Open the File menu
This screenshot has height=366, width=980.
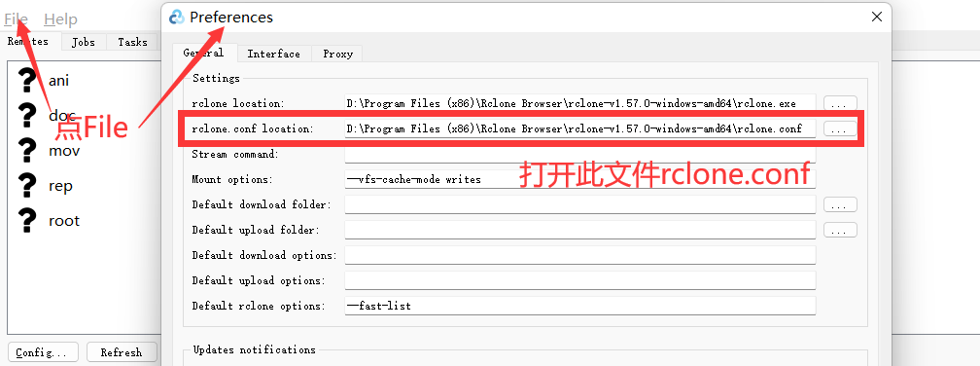16,19
